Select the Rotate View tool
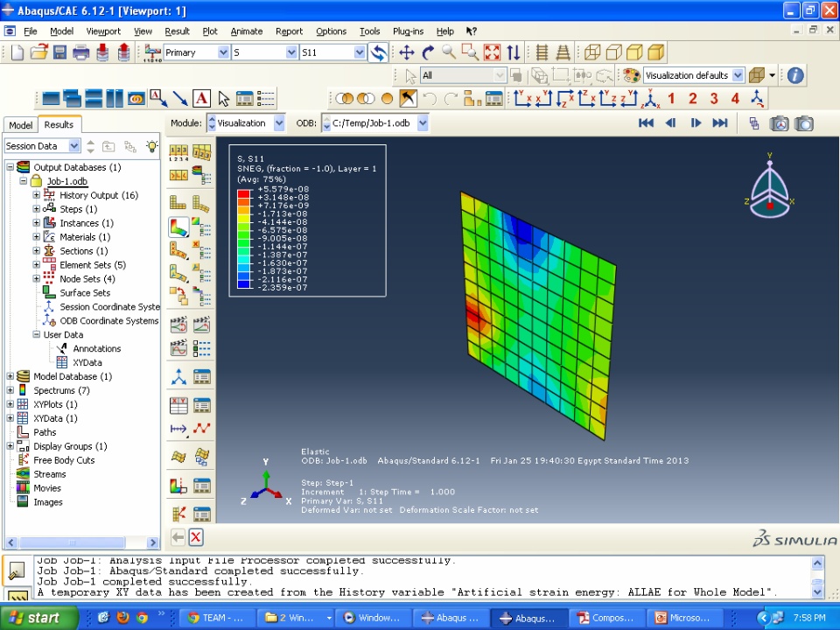The height and width of the screenshot is (630, 840). pyautogui.click(x=428, y=52)
